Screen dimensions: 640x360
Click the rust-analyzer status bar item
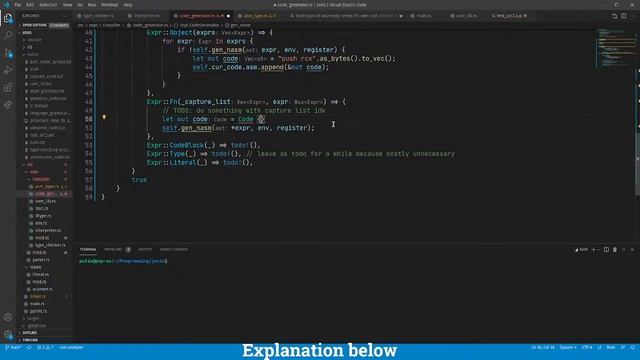point(71,347)
